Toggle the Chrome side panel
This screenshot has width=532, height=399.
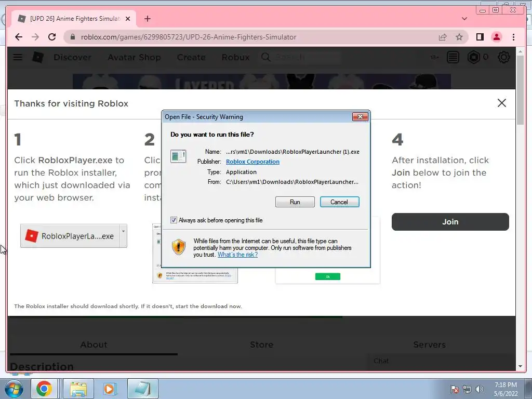pyautogui.click(x=480, y=37)
